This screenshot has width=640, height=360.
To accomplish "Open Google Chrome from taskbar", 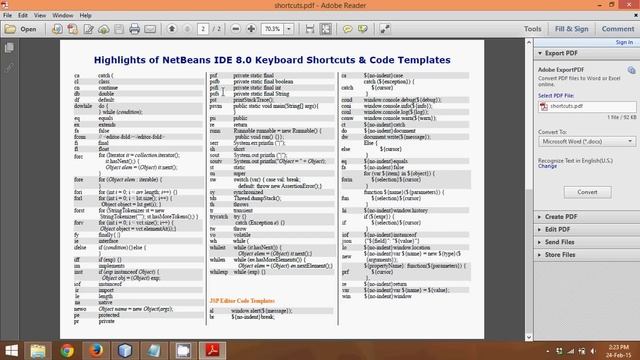I will (67, 351).
